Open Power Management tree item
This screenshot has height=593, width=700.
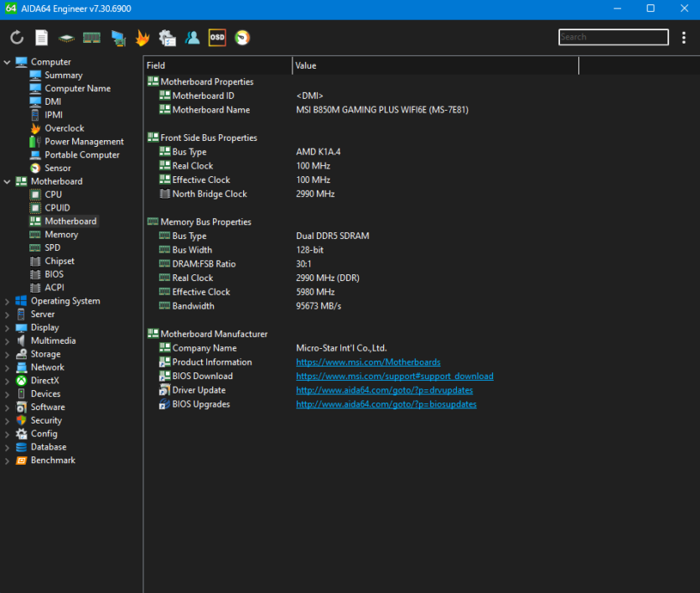pyautogui.click(x=84, y=142)
